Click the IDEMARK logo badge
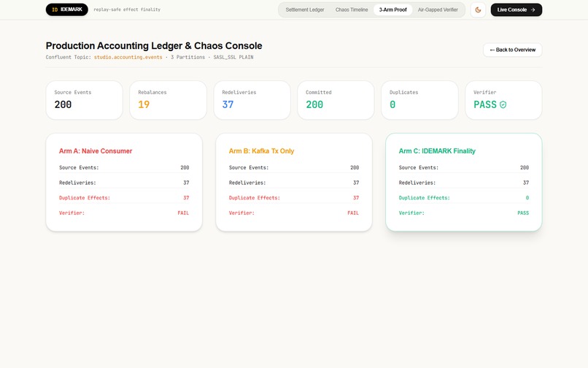This screenshot has width=588, height=368. pos(66,9)
